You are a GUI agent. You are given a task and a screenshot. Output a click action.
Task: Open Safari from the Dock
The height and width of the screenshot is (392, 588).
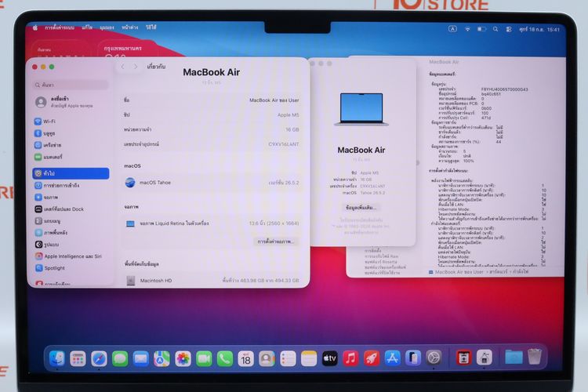click(99, 358)
